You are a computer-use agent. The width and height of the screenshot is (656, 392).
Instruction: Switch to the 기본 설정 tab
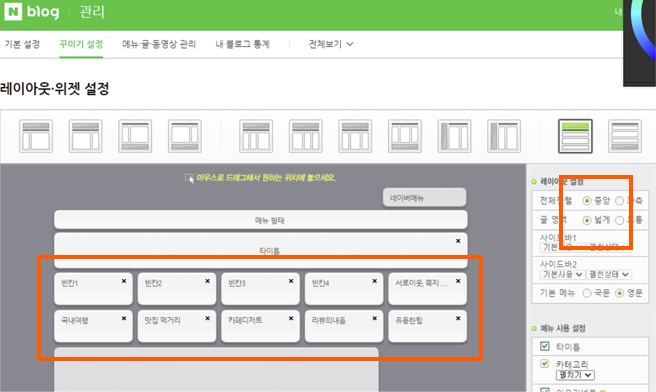(x=22, y=44)
